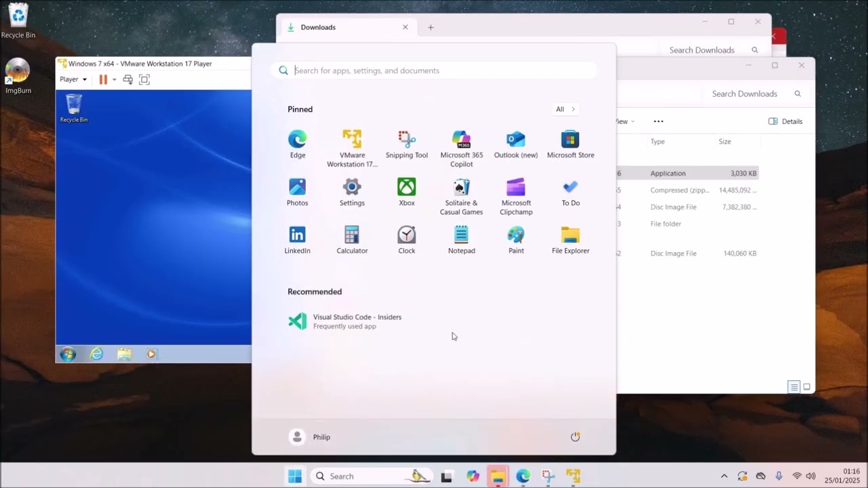
Task: Launch Calculator from pinned apps
Action: [352, 241]
